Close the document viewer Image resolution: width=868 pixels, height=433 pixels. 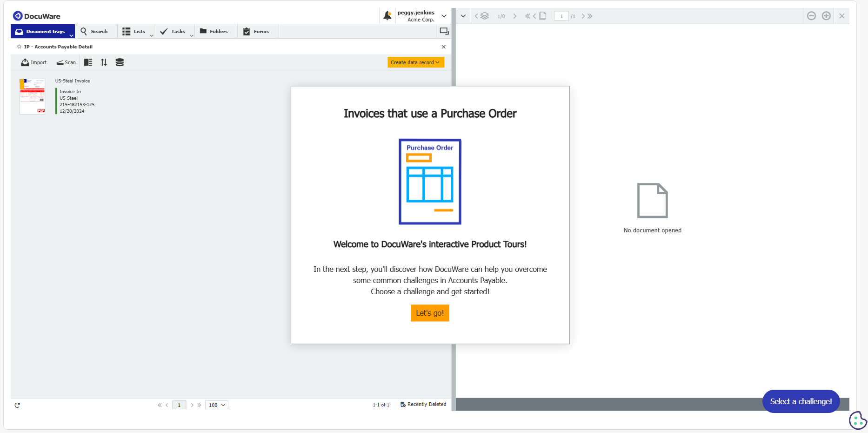pos(842,16)
